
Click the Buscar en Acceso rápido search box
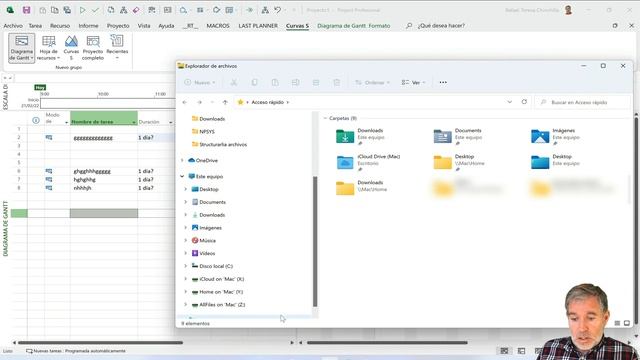[582, 102]
